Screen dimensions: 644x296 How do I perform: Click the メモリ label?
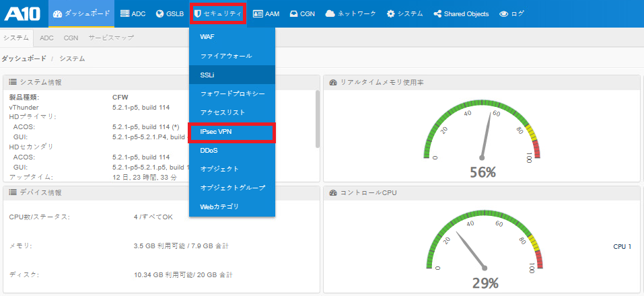tap(21, 246)
